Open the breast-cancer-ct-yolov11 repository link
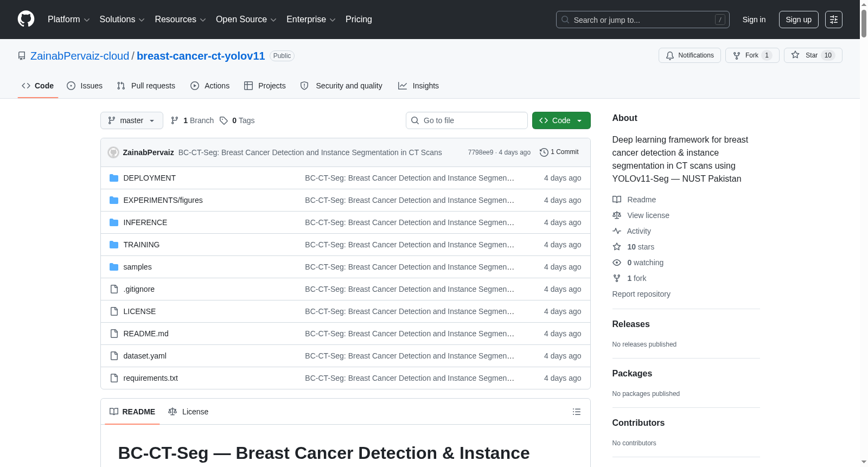868x467 pixels. click(201, 56)
